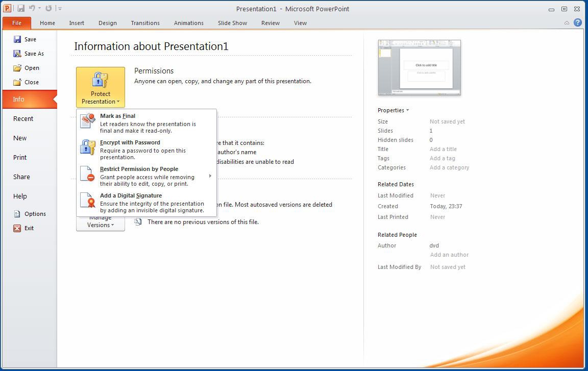Expand the Properties dropdown
Viewport: 588px width, 371px height.
click(x=393, y=110)
